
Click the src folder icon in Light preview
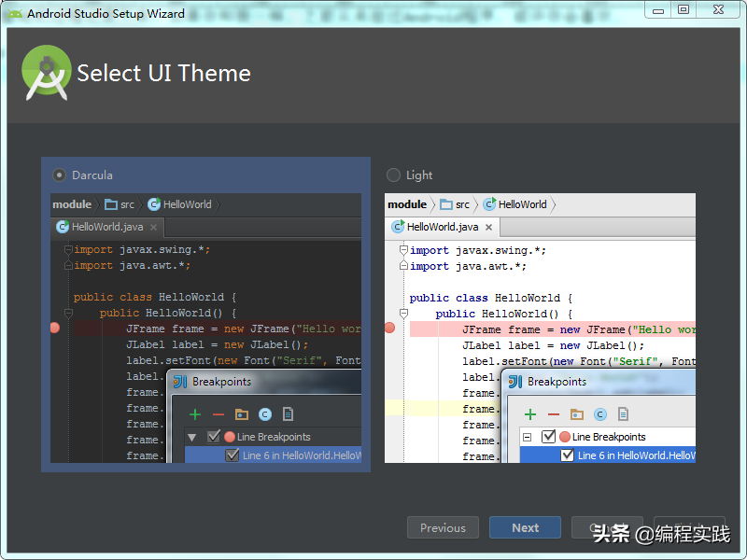[x=446, y=204]
